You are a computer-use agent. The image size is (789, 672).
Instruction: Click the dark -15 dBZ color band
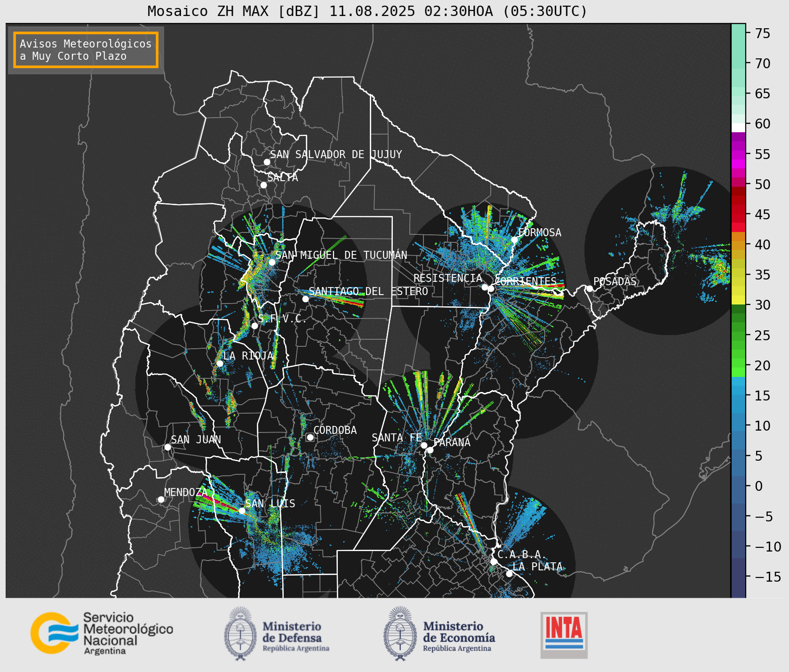(738, 577)
